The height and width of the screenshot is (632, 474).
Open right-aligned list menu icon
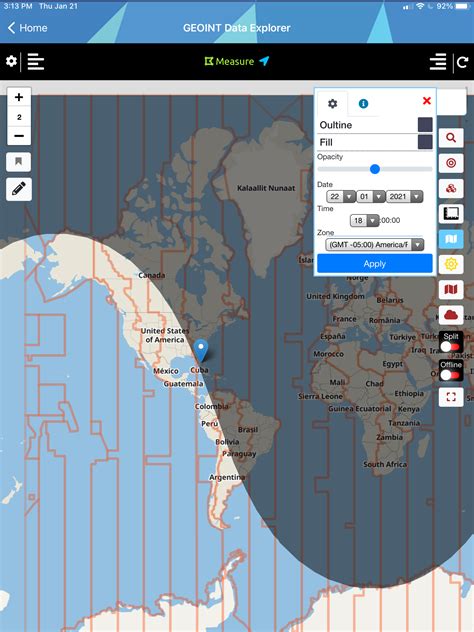(438, 62)
